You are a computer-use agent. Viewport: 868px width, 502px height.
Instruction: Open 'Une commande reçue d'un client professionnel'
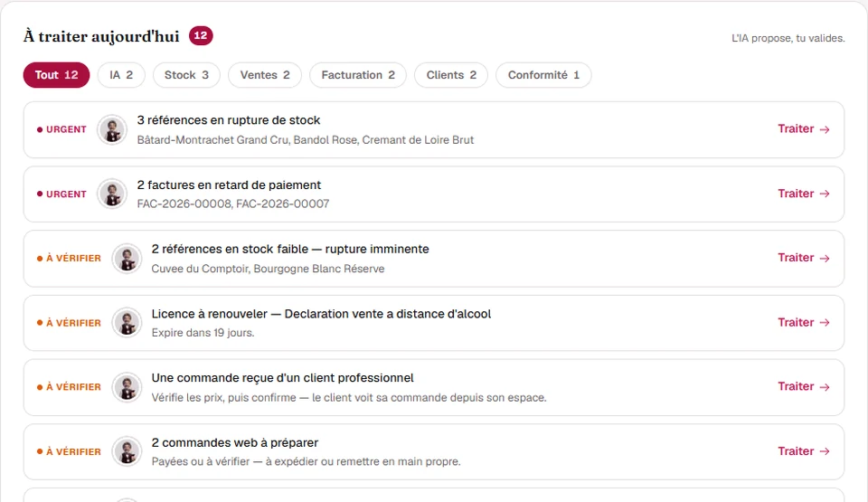tap(282, 378)
